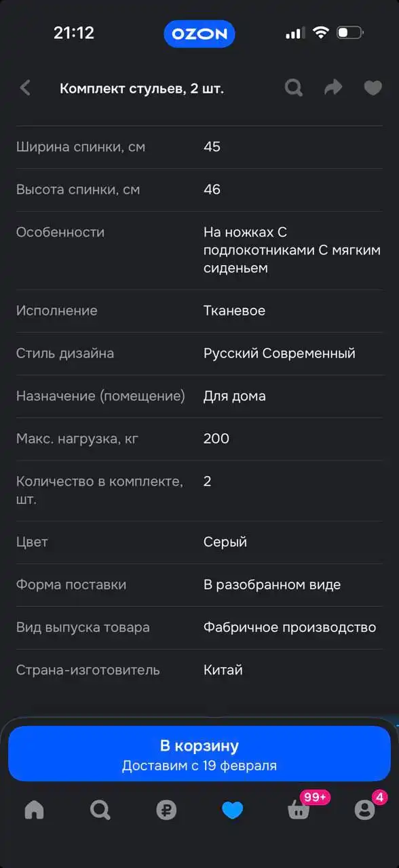Open Favorites from the bottom navigation bar

[233, 810]
